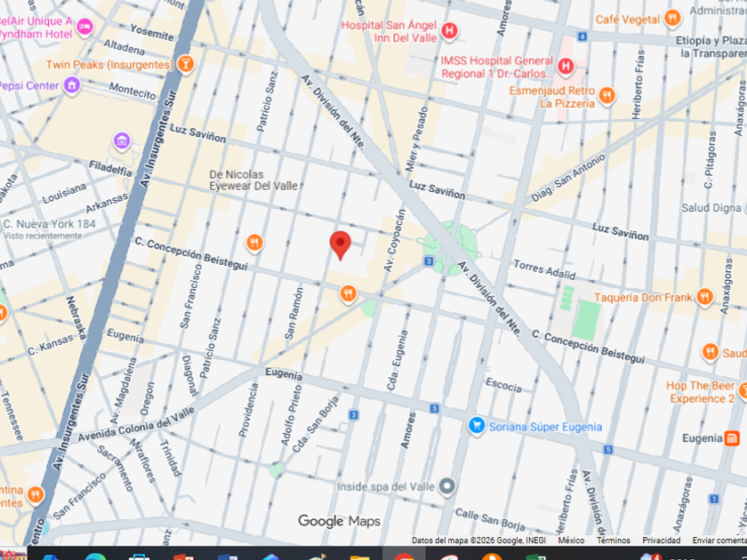Click the Etiopía y Plaza de la Transparencia label

tap(712, 46)
